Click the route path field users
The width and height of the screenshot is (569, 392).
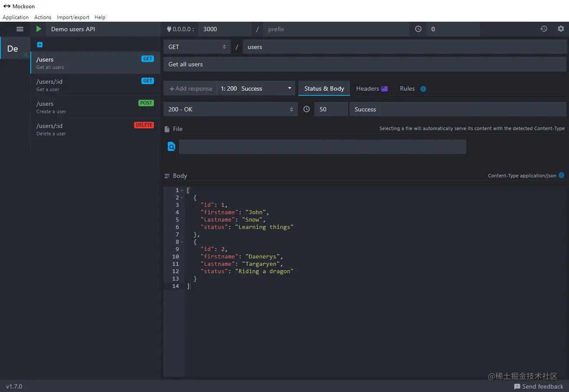[405, 47]
